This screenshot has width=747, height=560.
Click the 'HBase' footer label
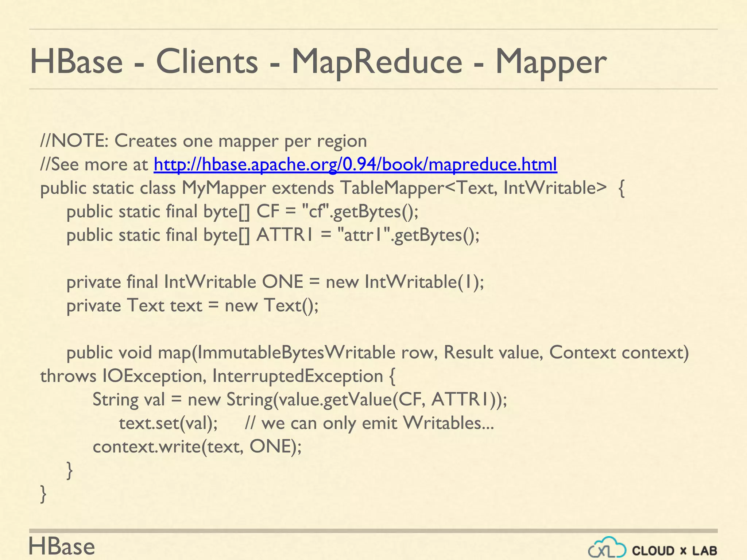point(62,547)
